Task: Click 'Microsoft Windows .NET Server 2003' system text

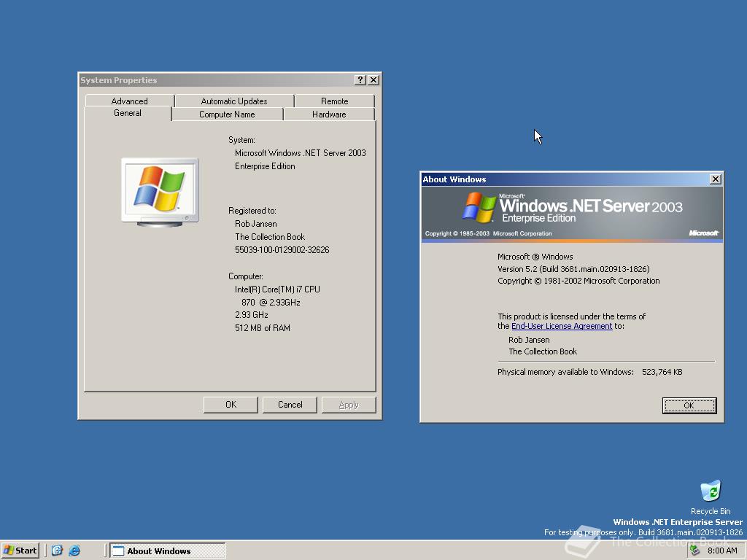Action: 300,153
